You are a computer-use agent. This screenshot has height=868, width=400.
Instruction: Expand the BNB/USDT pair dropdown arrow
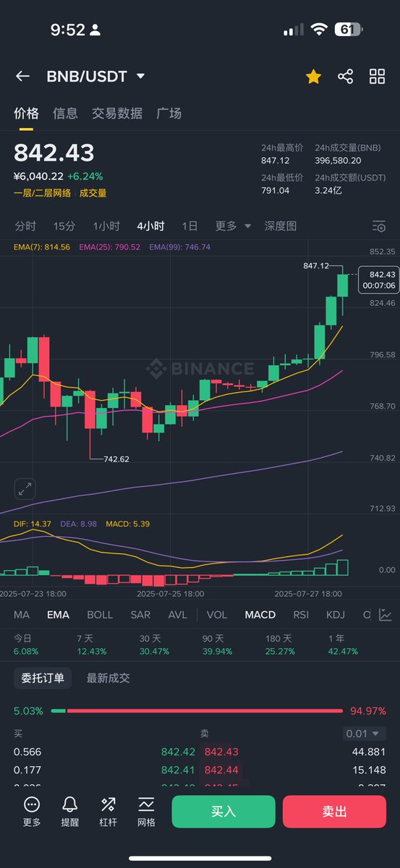140,76
